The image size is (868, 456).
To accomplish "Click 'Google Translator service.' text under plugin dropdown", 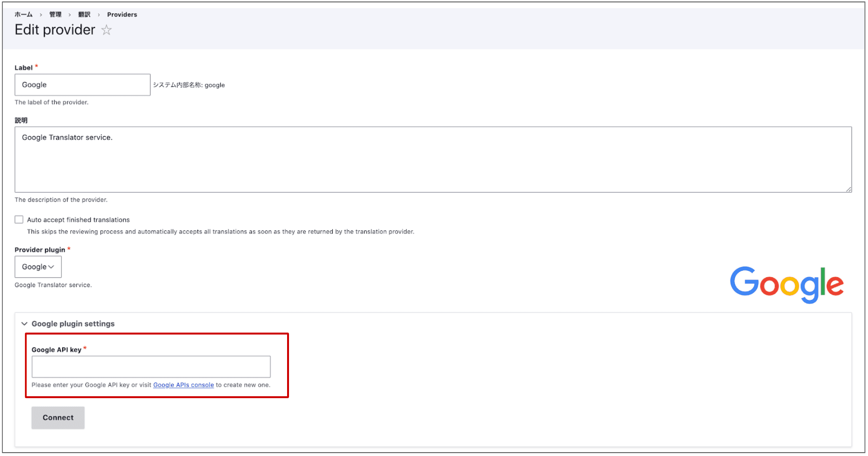I will tap(53, 285).
